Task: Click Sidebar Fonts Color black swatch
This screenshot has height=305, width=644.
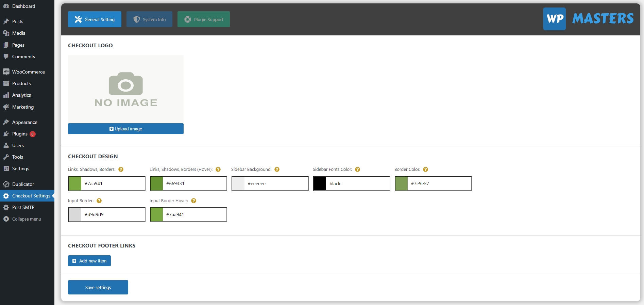Action: 320,183
